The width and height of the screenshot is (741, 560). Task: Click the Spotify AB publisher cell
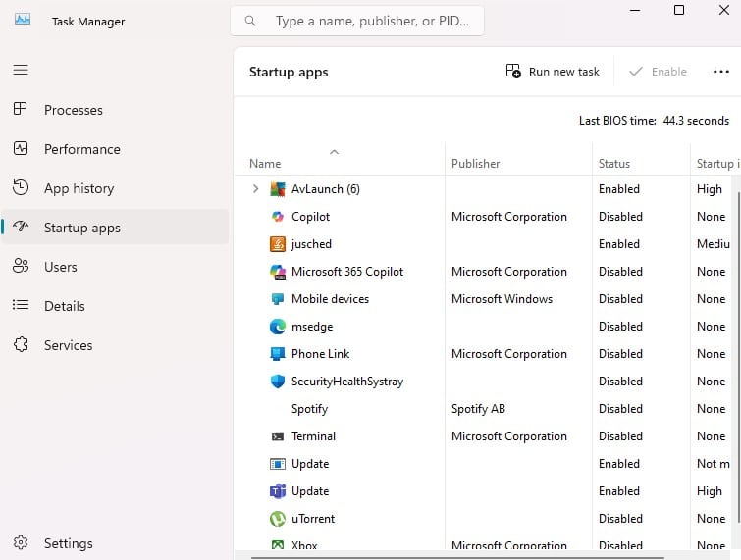tap(478, 409)
